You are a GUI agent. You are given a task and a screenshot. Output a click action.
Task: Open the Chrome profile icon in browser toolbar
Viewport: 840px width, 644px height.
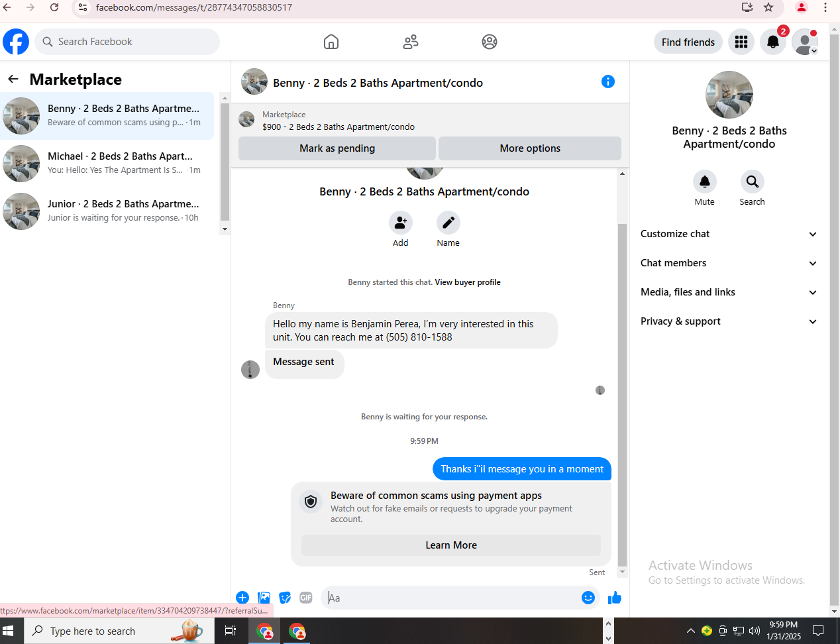(x=802, y=7)
